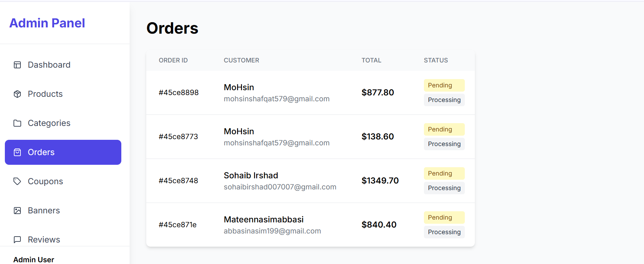
Task: Click the Dashboard layout icon in sidebar
Action: tap(17, 65)
